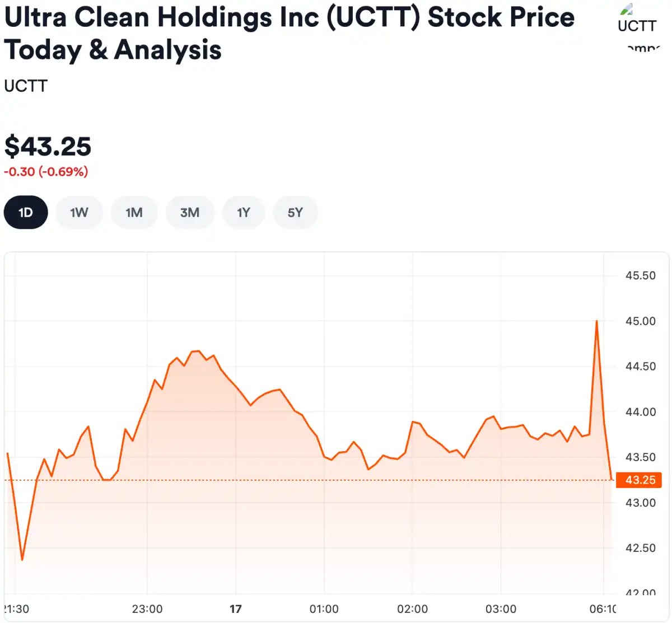Click the bold 17 date marker
The width and height of the screenshot is (672, 623).
236,609
